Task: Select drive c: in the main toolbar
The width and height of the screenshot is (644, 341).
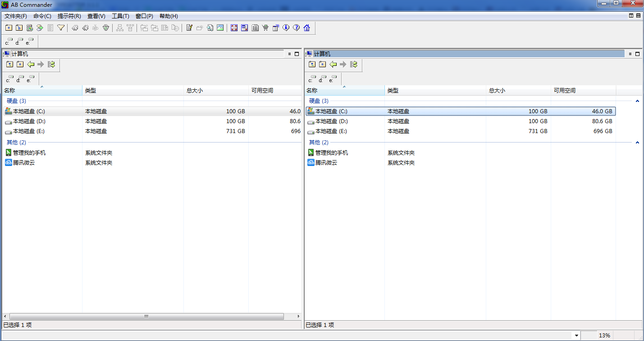Action: pos(9,42)
